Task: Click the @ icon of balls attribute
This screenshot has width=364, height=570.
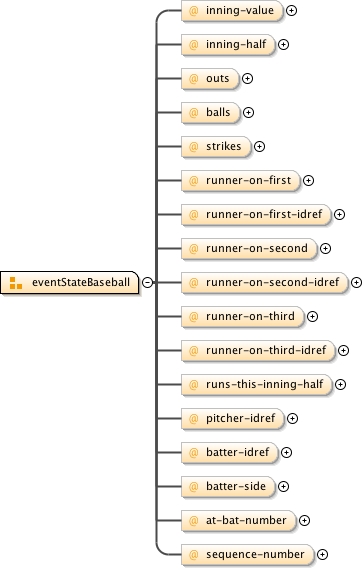Action: point(193,112)
